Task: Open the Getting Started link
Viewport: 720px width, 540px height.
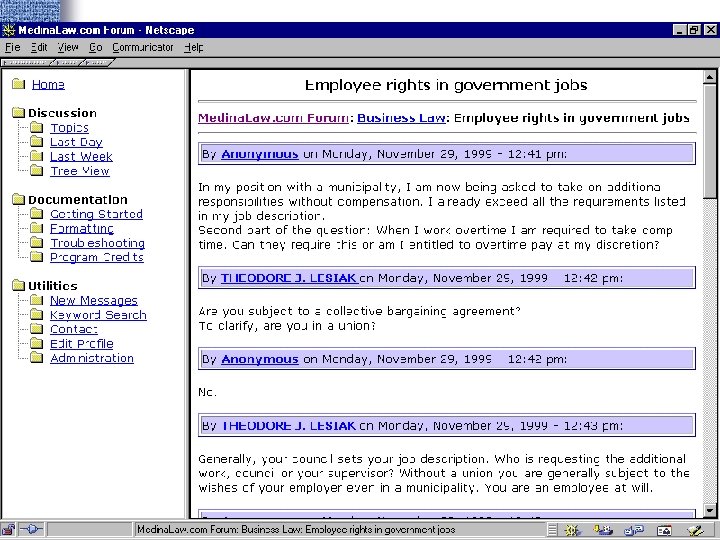Action: (96, 214)
